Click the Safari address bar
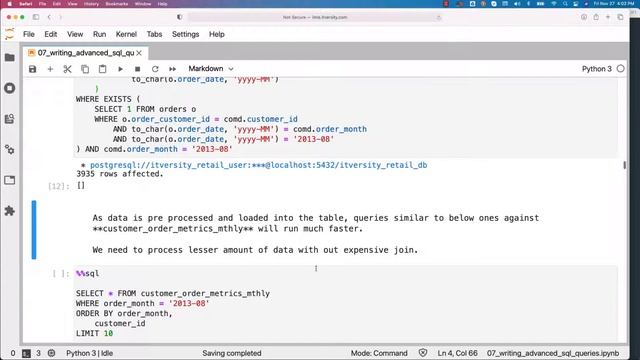 pyautogui.click(x=315, y=17)
